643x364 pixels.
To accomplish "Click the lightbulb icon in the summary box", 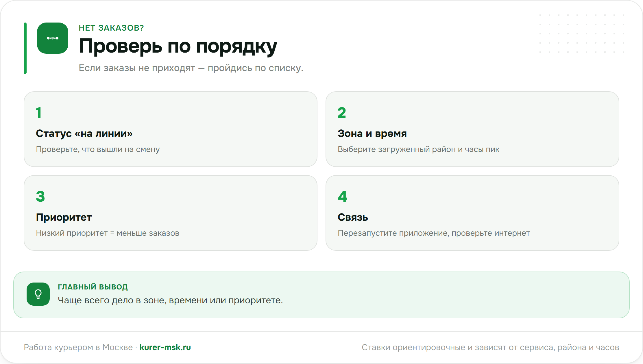I will pos(38,294).
